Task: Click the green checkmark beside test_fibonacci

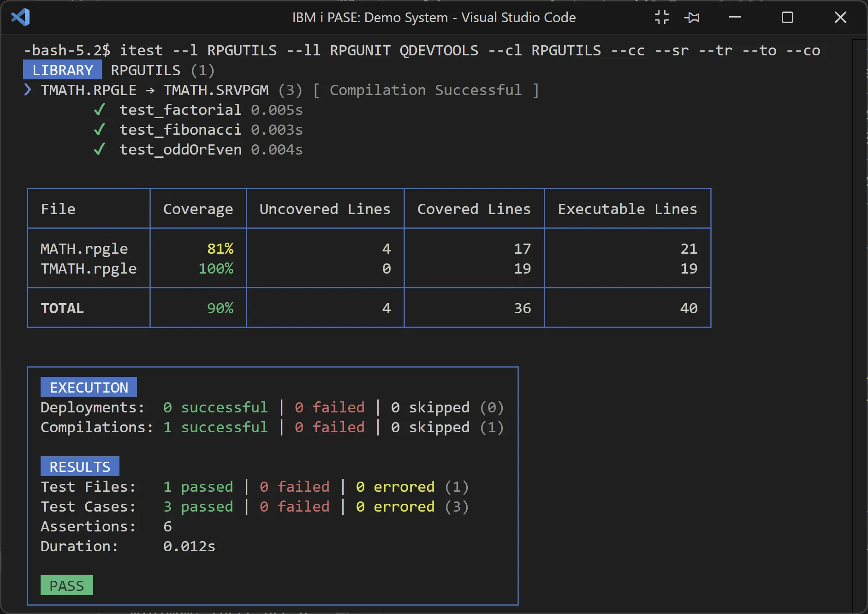Action: 100,129
